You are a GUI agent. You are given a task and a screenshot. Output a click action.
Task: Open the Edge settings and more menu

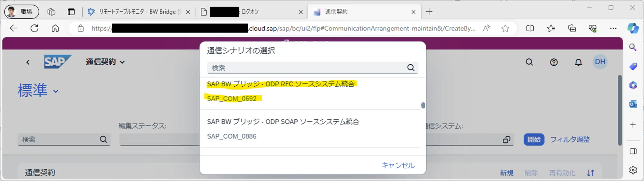(613, 28)
